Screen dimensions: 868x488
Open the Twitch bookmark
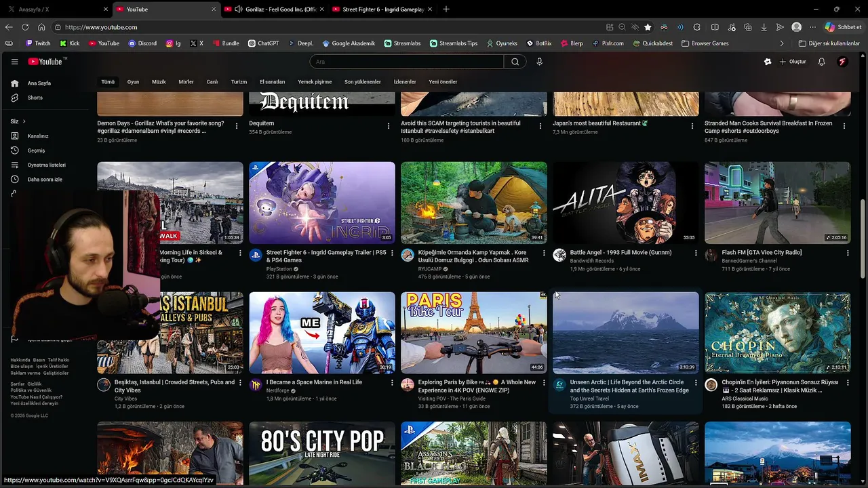[x=38, y=43]
